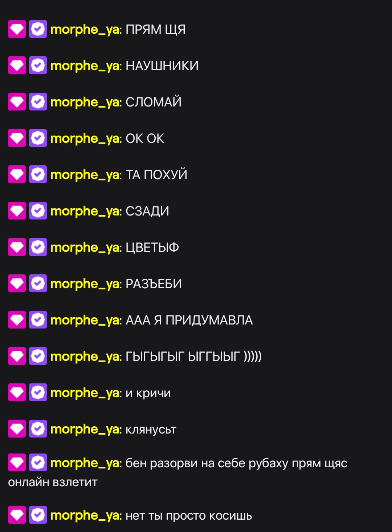Screen dimensions: 392x532
Task: Open morphe_ya profile from "ПРЯМ ЩЯ" message
Action: 85,30
